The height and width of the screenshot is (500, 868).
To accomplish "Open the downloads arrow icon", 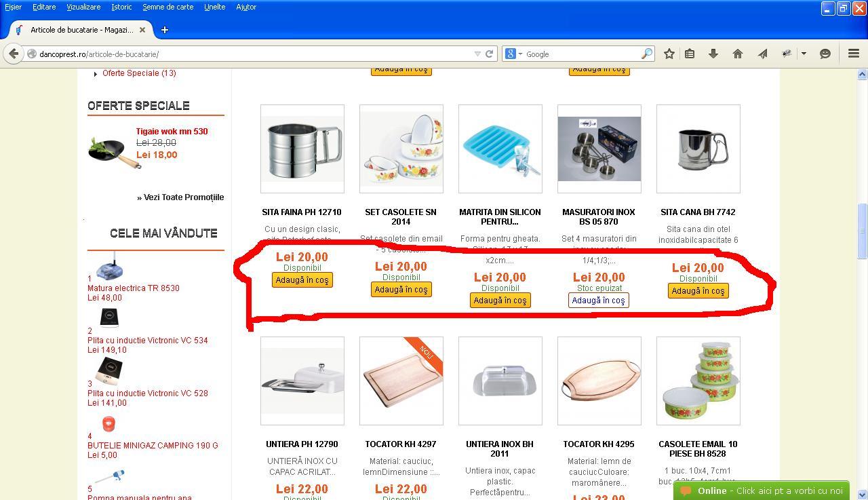I will point(713,54).
